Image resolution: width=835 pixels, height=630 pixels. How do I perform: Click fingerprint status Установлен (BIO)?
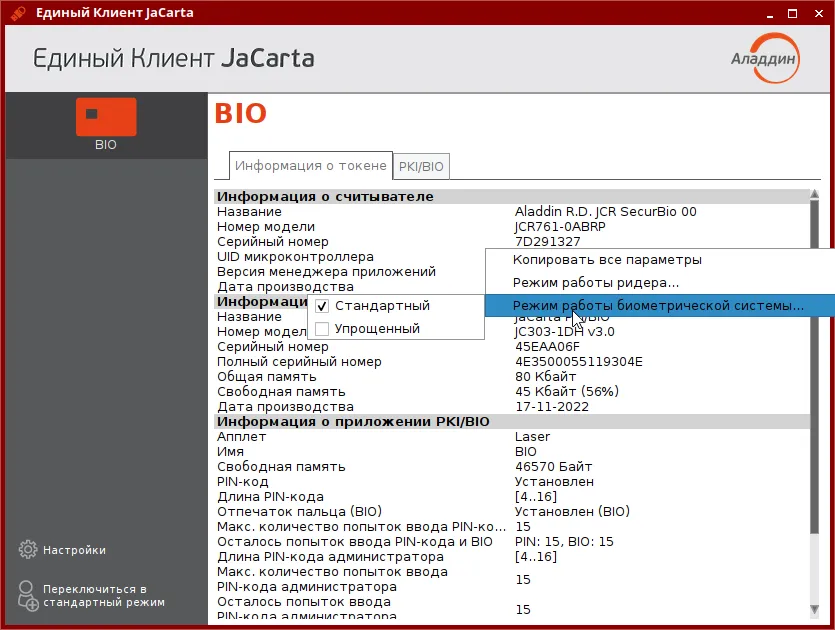pos(572,512)
